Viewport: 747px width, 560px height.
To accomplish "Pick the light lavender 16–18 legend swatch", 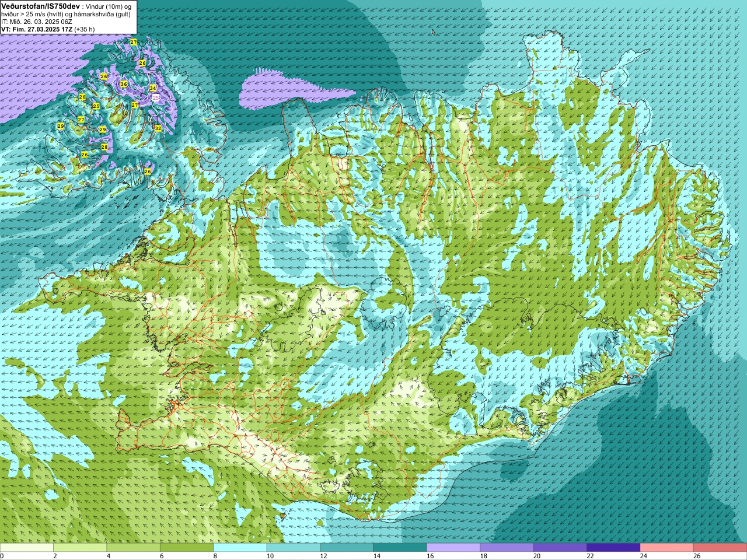I will click(453, 548).
